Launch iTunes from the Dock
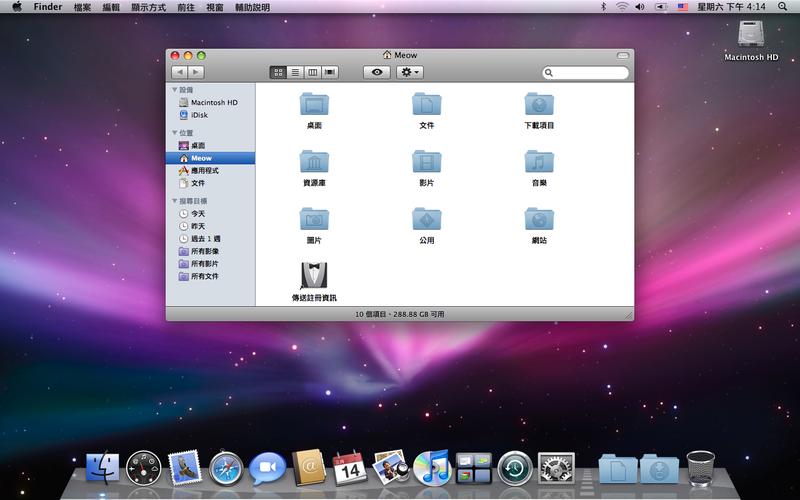The height and width of the screenshot is (500, 800). [432, 468]
